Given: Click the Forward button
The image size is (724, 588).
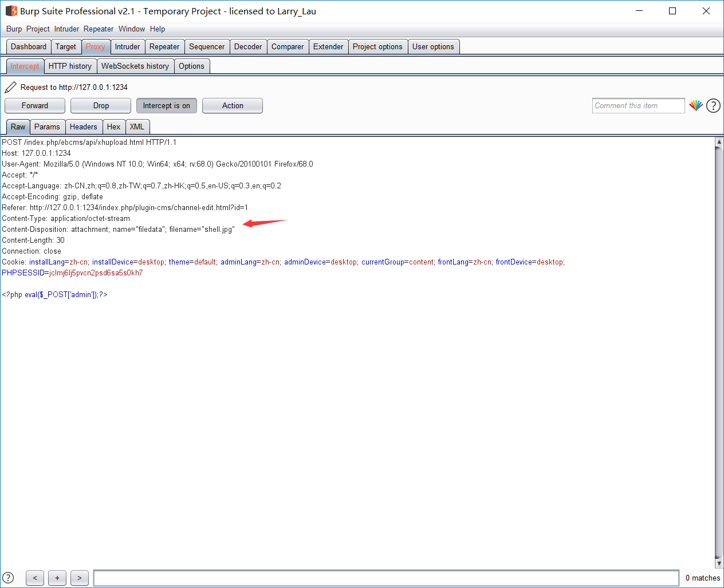Looking at the screenshot, I should coord(35,105).
